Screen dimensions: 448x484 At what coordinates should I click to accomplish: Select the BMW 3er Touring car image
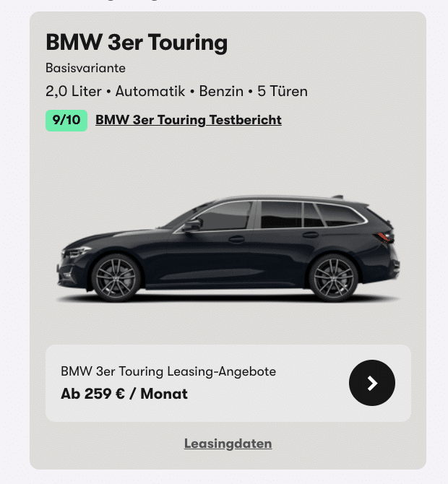pyautogui.click(x=228, y=249)
